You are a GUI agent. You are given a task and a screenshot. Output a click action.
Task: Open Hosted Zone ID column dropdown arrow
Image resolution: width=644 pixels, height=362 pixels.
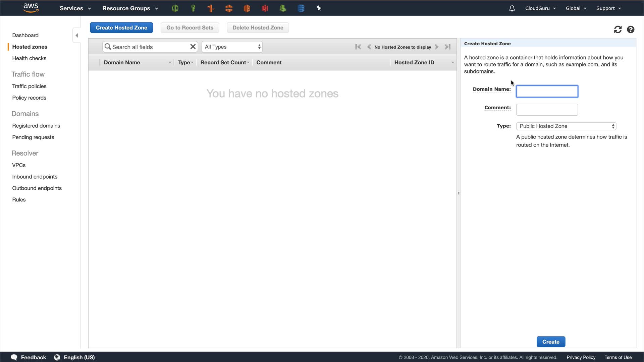pos(452,63)
